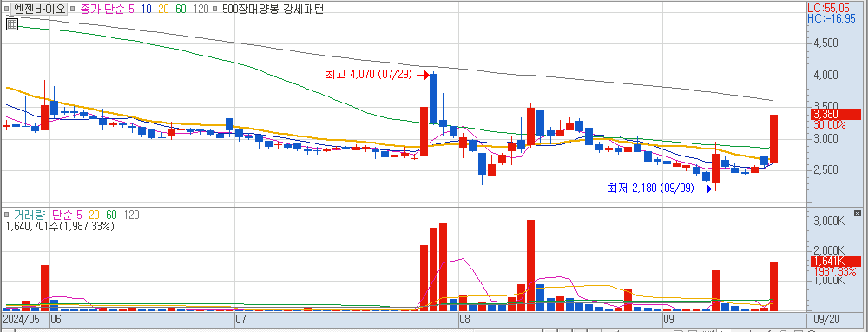Image resolution: width=868 pixels, height=332 pixels.
Task: Toggle the square marker before 거래량
Action: tap(7, 215)
